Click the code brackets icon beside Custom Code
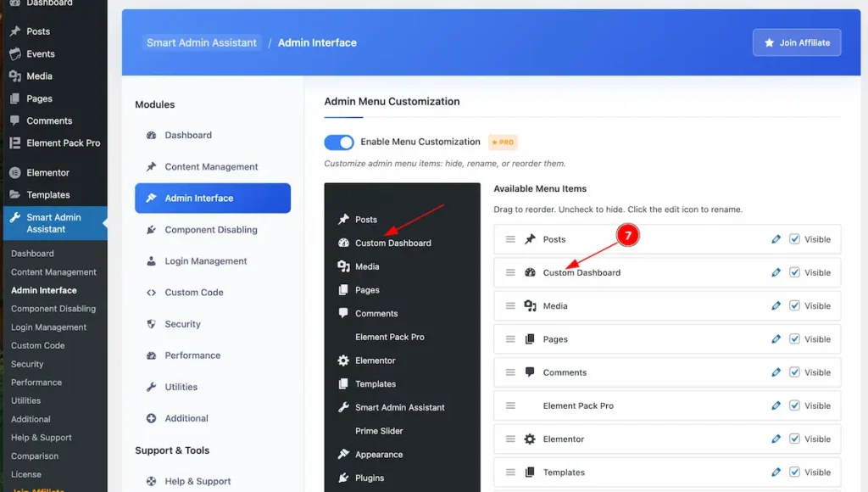Viewport: 868px width, 492px height. point(151,293)
